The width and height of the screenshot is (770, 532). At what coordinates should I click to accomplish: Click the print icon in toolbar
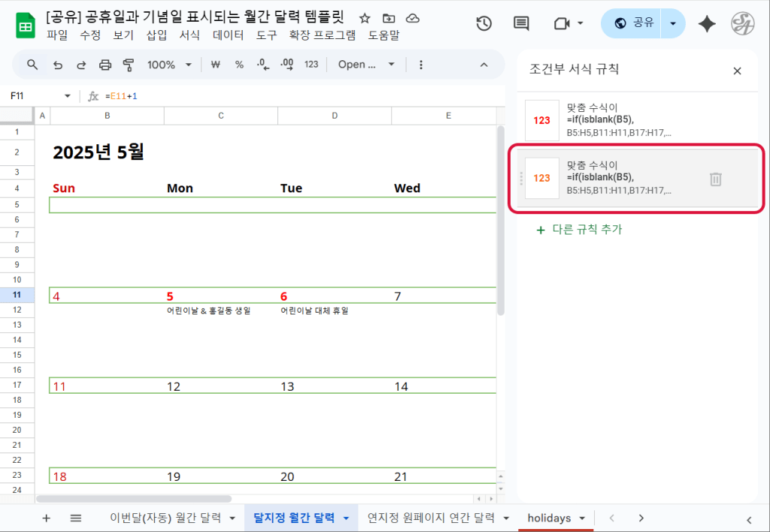105,65
